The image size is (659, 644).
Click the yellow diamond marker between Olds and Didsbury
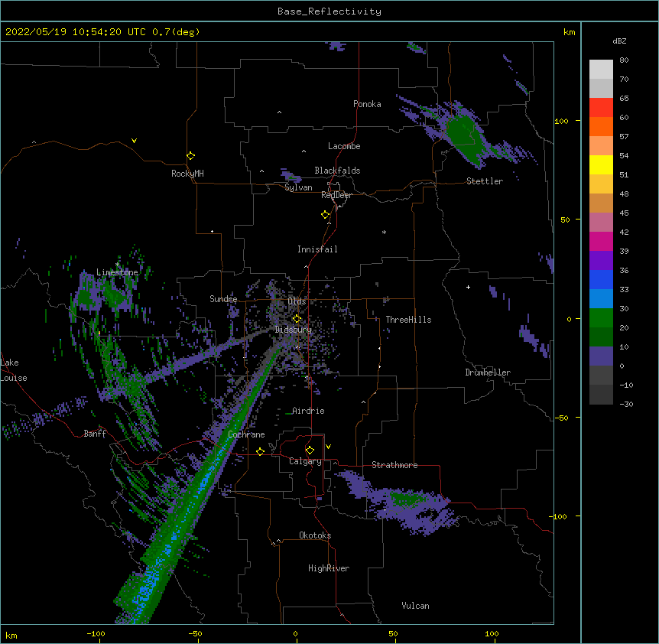[x=297, y=319]
